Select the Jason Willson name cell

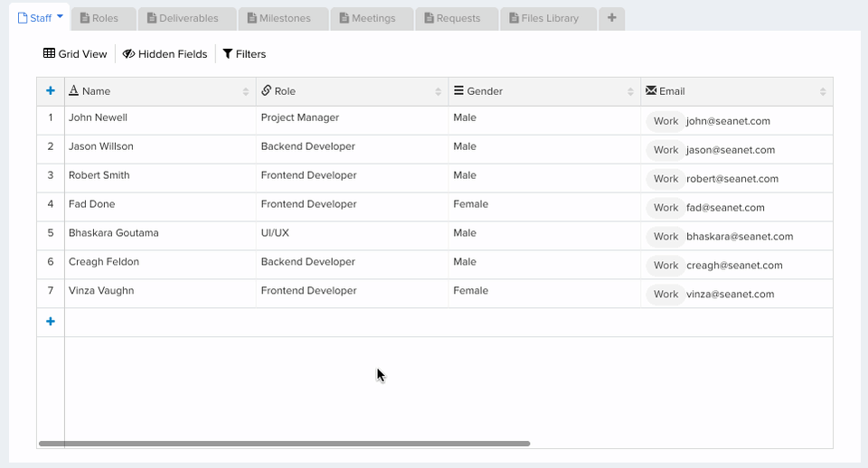(x=161, y=149)
